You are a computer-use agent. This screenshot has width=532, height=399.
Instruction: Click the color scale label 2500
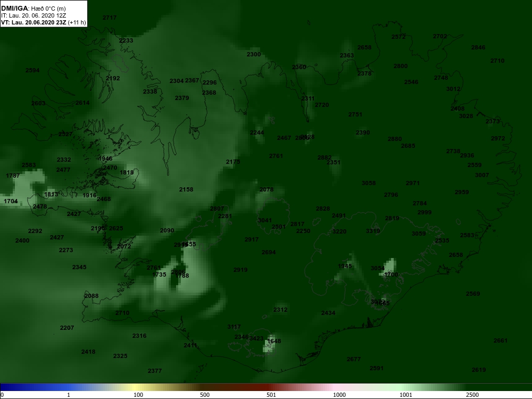click(472, 395)
